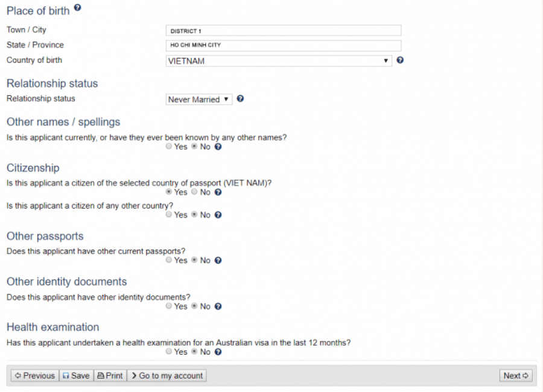The height and width of the screenshot is (392, 543).
Task: Click the Town / City input field
Action: click(x=283, y=30)
